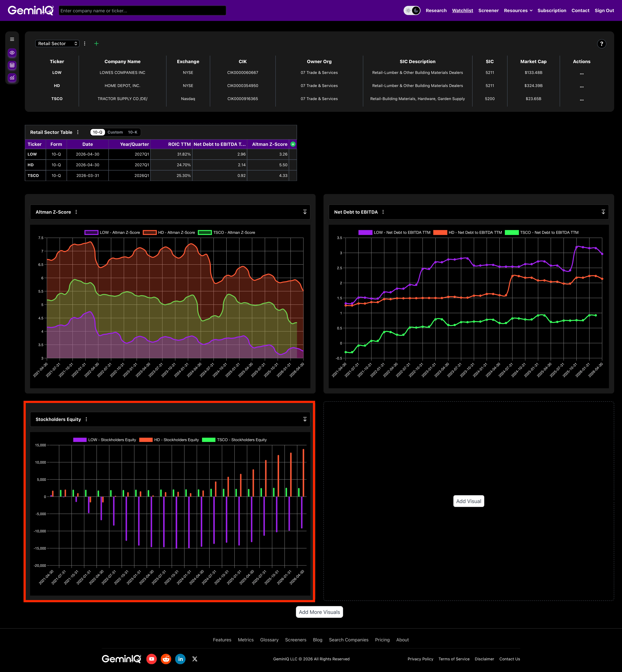Open the sidebar hamburger menu
This screenshot has height=672, width=622.
coord(12,39)
